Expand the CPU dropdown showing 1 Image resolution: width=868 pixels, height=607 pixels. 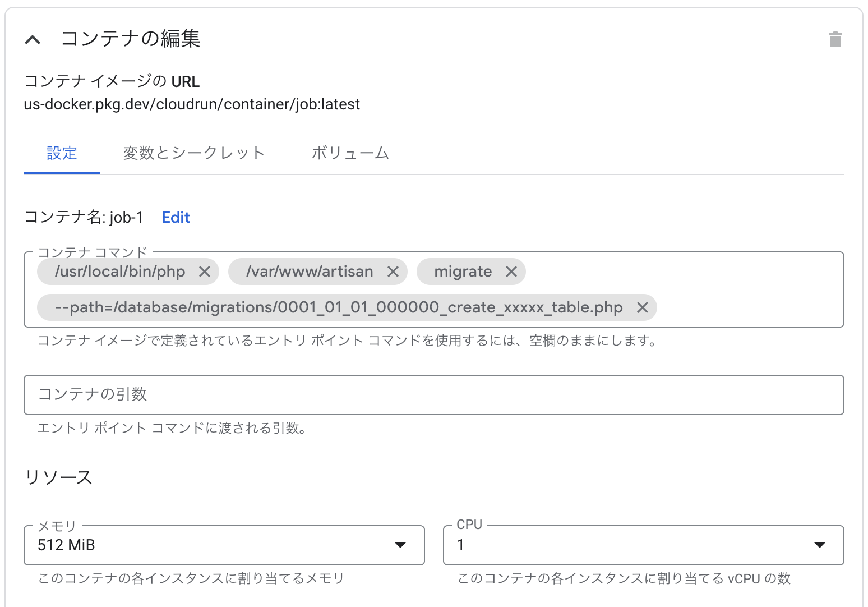pyautogui.click(x=643, y=545)
